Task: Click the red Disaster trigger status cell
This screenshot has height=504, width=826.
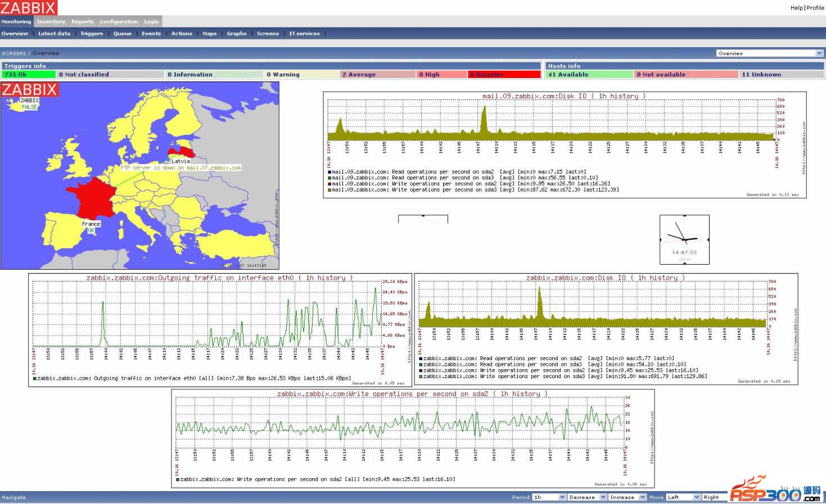Action: pyautogui.click(x=503, y=74)
